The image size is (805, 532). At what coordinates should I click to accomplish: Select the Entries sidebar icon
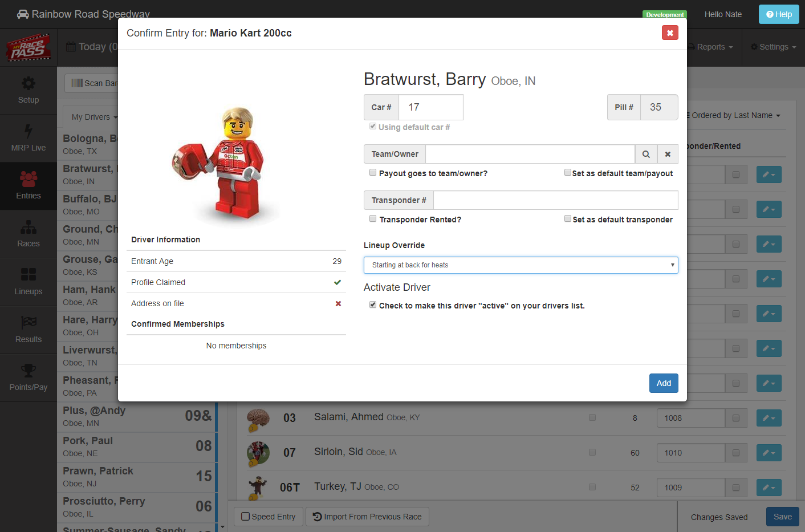tap(29, 186)
